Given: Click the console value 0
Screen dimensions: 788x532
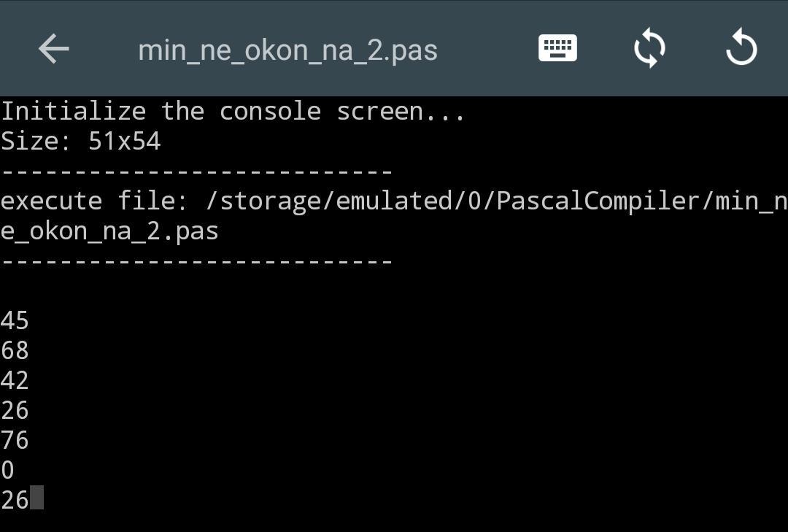Looking at the screenshot, I should point(7,471).
